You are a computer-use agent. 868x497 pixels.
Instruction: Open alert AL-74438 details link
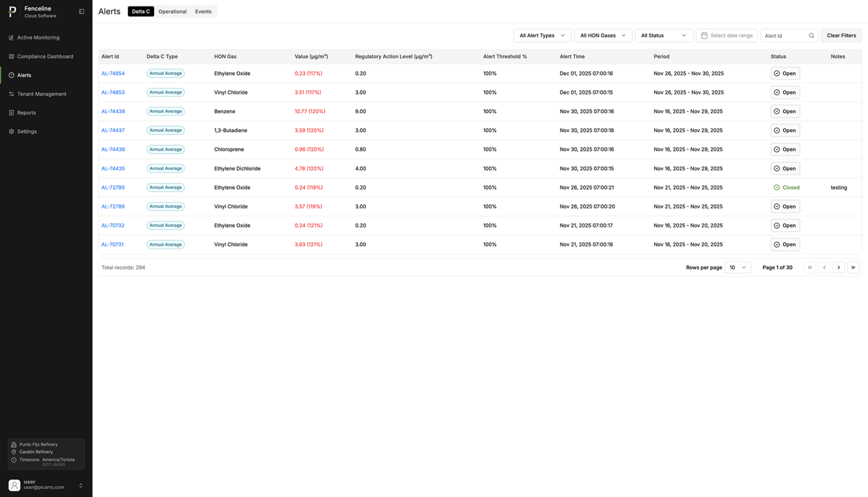pos(113,111)
